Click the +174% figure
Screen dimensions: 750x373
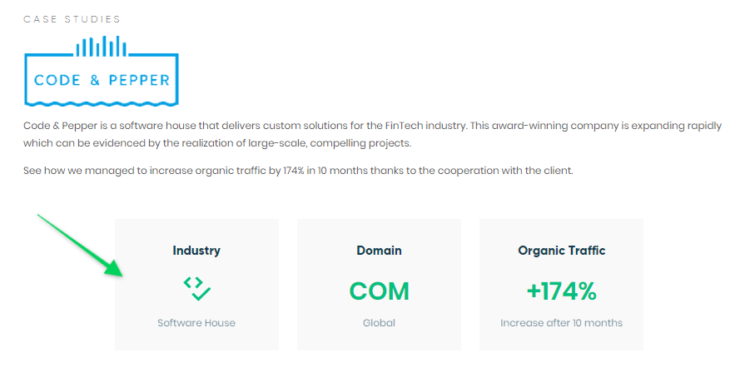(561, 291)
